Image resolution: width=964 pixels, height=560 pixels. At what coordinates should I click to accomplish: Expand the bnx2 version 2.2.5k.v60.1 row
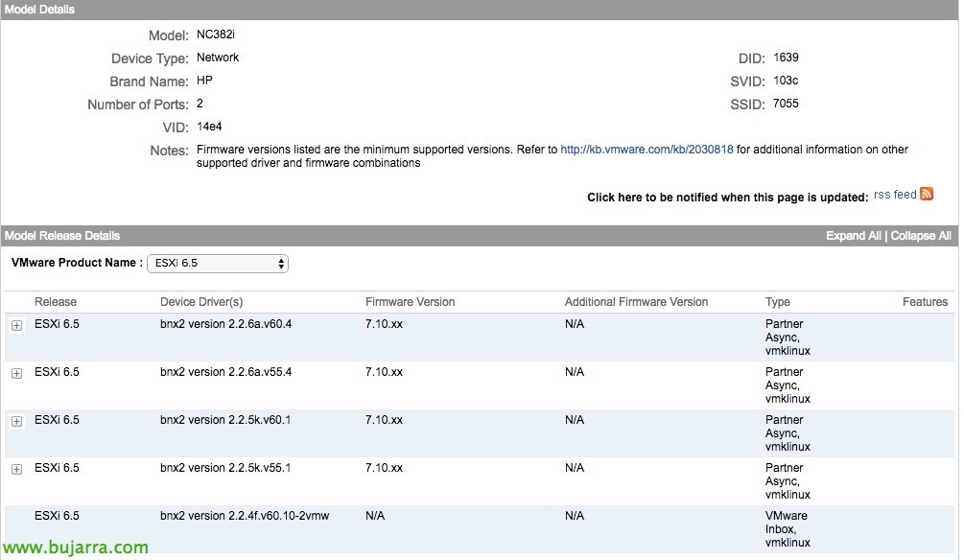pyautogui.click(x=16, y=421)
